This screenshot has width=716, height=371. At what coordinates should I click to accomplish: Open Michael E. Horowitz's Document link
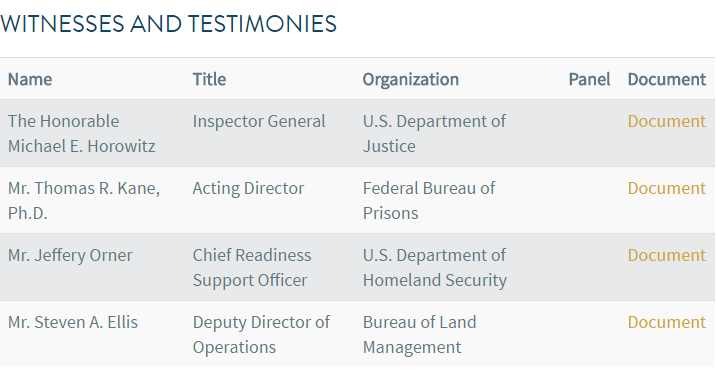click(x=666, y=121)
